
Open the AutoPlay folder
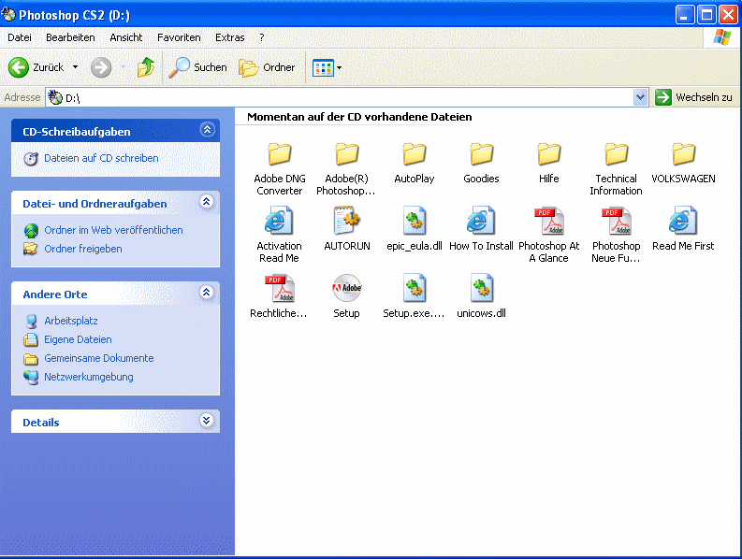tap(415, 163)
